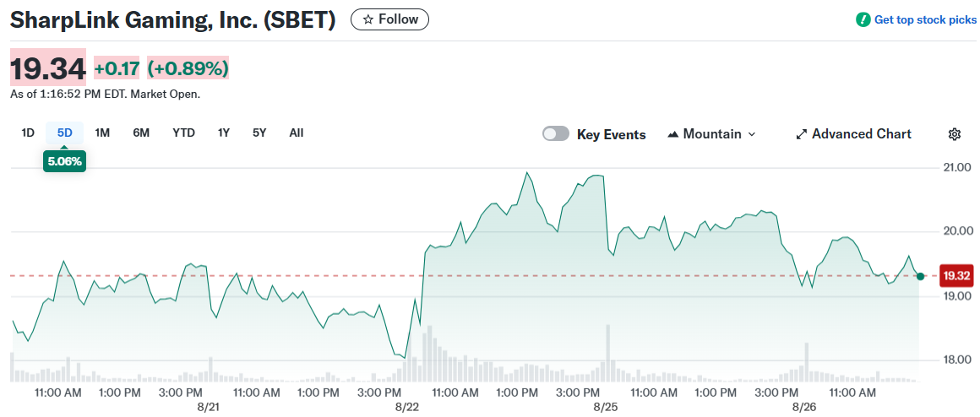Image resolution: width=980 pixels, height=417 pixels.
Task: Click the Mountain chart type icon
Action: [x=673, y=134]
